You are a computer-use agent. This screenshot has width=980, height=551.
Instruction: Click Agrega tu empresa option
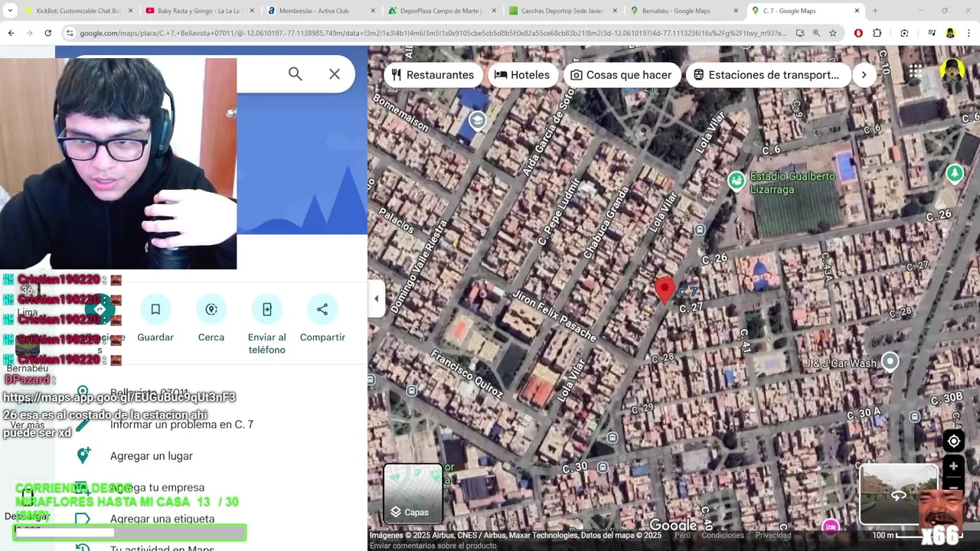158,487
